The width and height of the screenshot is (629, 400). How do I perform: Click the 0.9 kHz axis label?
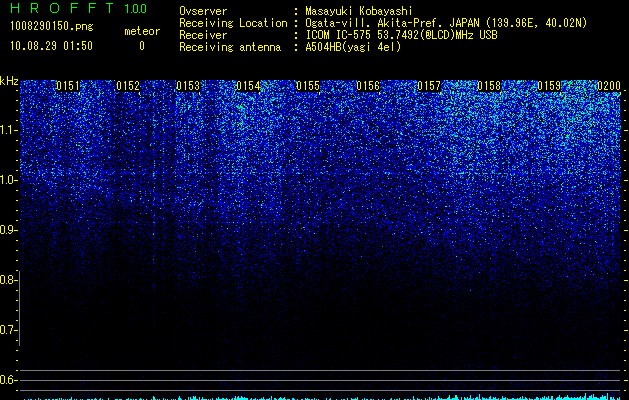pyautogui.click(x=9, y=230)
